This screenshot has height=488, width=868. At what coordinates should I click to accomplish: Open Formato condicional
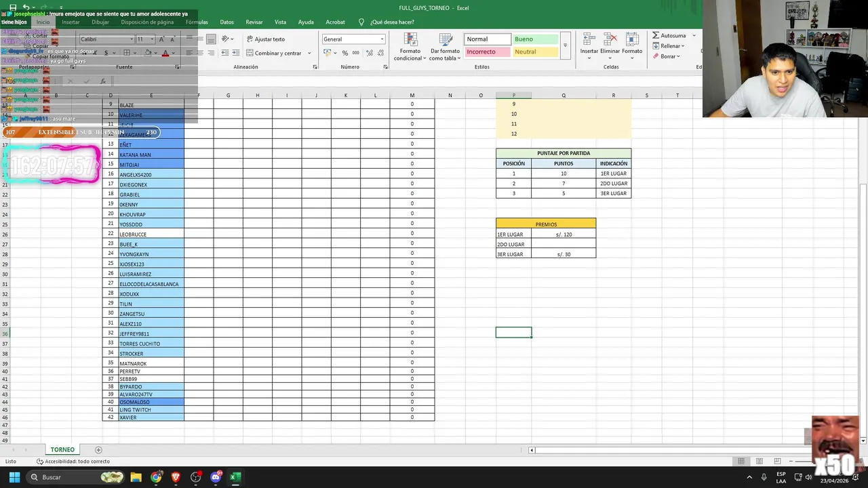pos(410,47)
